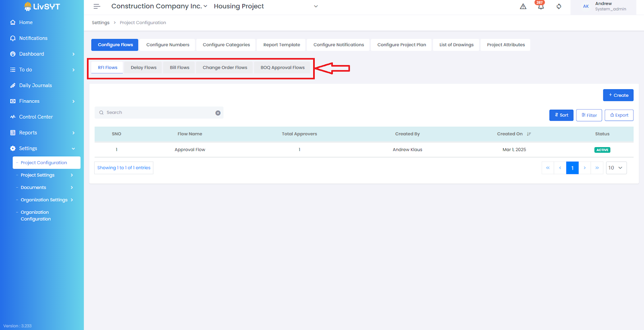Click the sync refresh icon in header

(559, 6)
